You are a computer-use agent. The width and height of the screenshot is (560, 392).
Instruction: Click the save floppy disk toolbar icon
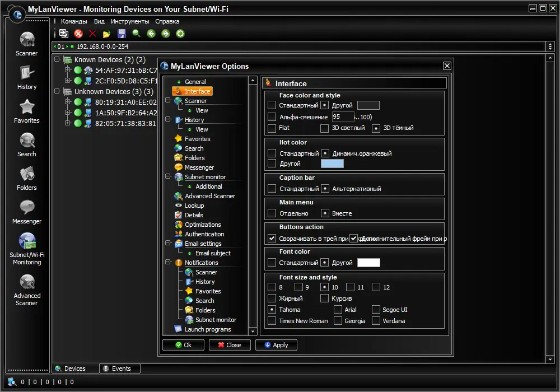122,34
